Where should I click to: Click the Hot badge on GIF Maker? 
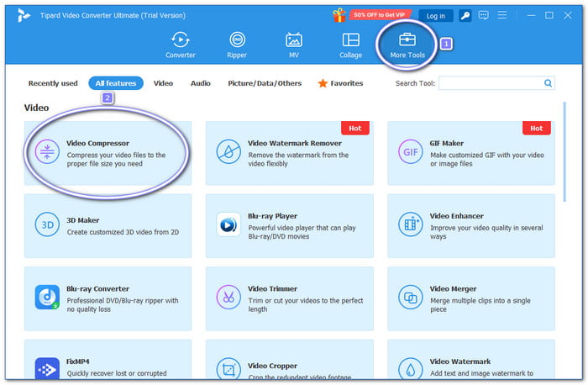pos(536,129)
